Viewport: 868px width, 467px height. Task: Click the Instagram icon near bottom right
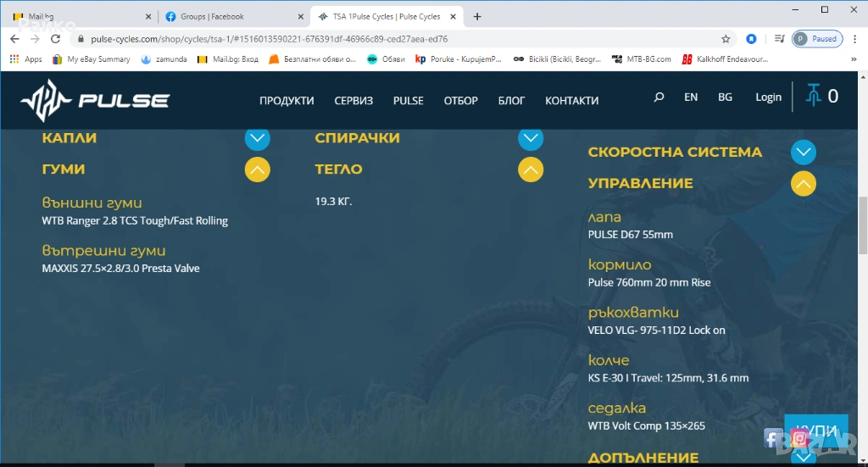point(799,438)
